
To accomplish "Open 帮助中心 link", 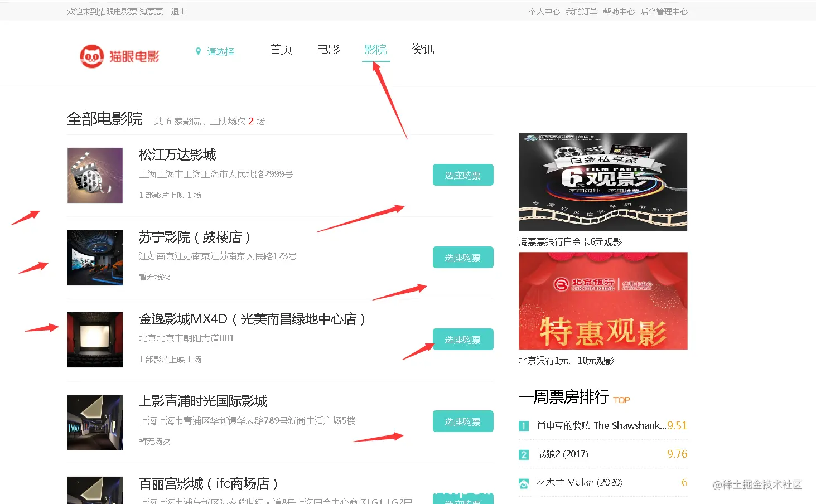I will click(x=619, y=12).
